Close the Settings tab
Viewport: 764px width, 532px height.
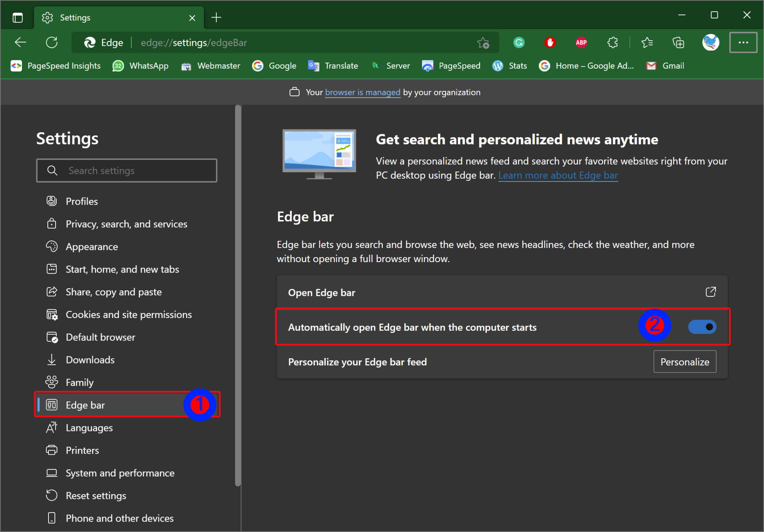(x=192, y=18)
